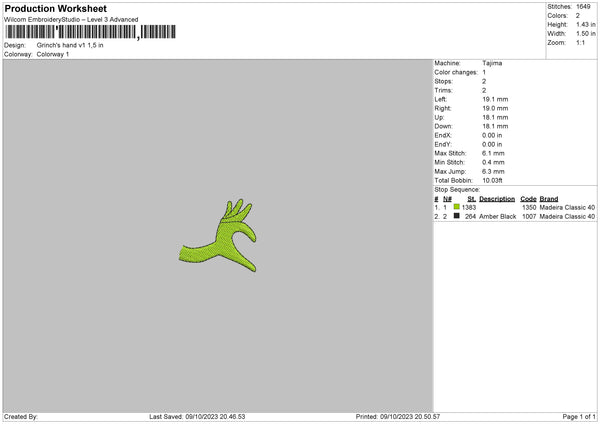Click the stitch count '1383' in row 1
This screenshot has width=600, height=424.
[x=469, y=207]
